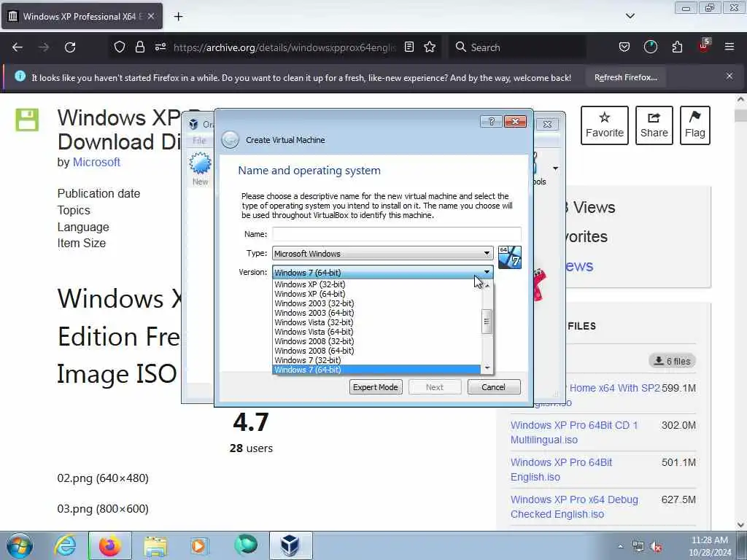Open the 6 files download list
747x560 pixels.
click(672, 362)
